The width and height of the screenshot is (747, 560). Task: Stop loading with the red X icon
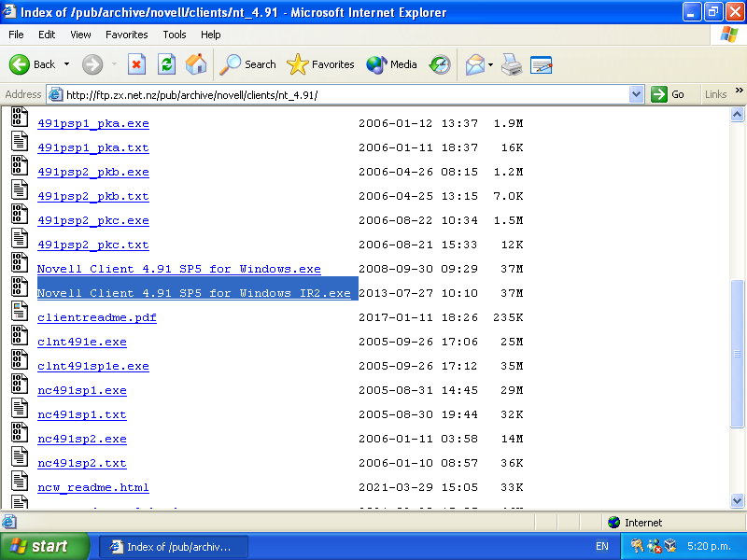[136, 64]
